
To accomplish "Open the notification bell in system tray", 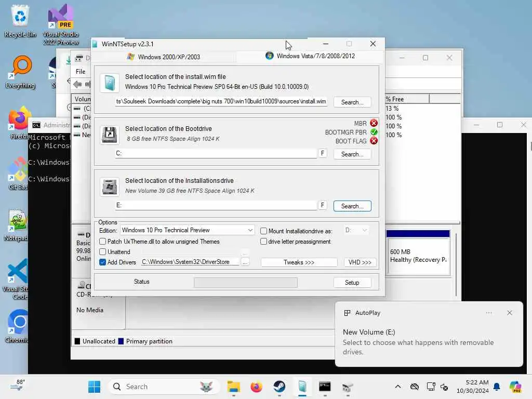I will click(x=497, y=387).
